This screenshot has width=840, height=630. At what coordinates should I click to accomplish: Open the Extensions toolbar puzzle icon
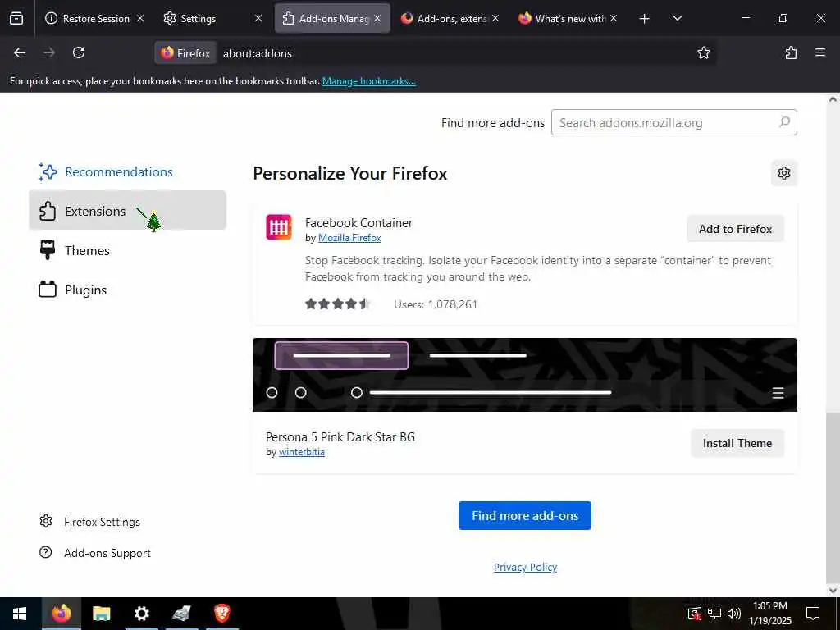tap(791, 52)
